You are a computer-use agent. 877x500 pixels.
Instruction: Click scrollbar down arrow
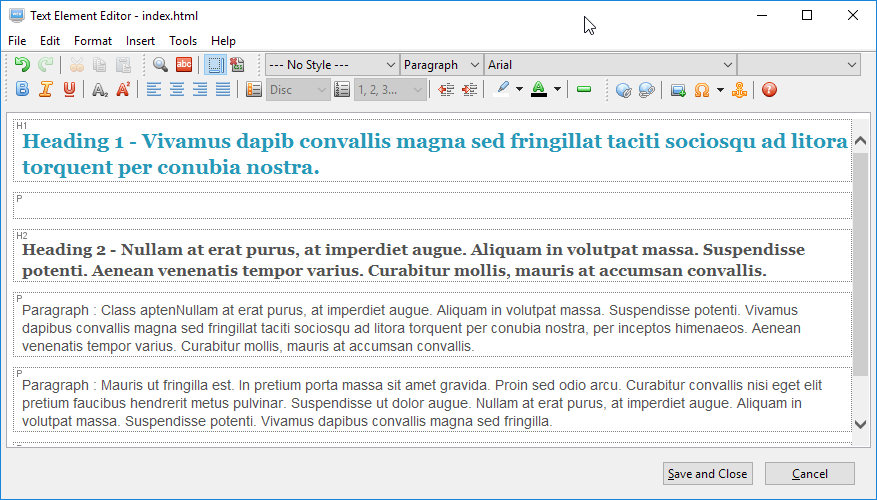point(861,424)
